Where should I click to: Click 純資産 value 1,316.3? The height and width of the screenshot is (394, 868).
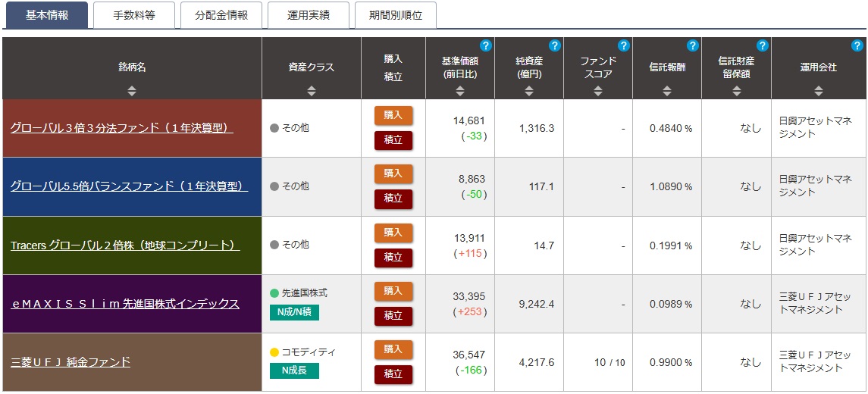[537, 128]
